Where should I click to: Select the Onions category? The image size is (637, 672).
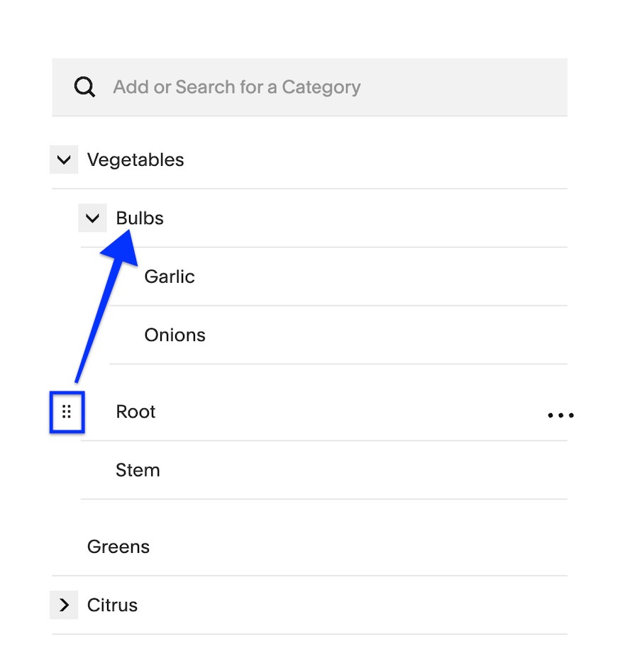coord(175,335)
